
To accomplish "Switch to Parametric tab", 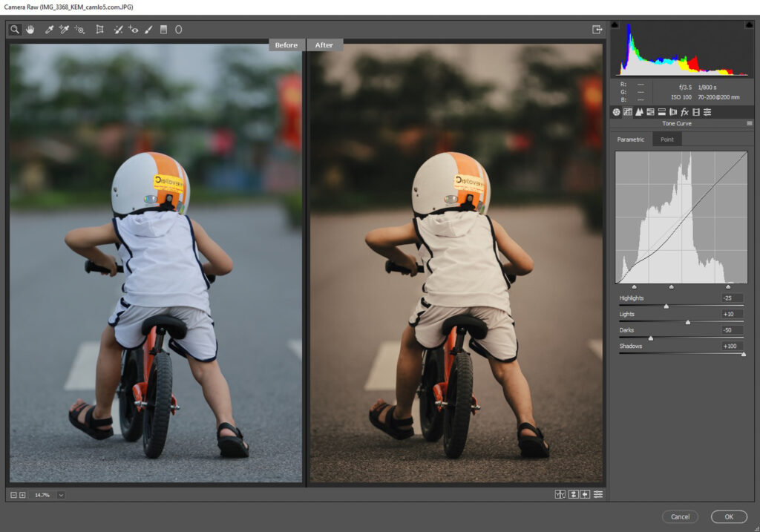I will (631, 139).
